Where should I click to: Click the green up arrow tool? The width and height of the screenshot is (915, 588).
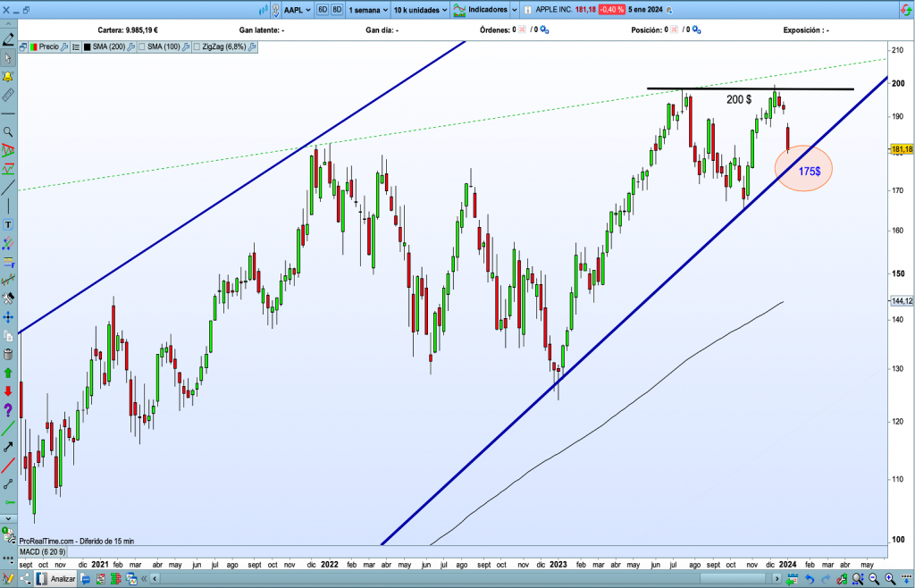coord(8,372)
